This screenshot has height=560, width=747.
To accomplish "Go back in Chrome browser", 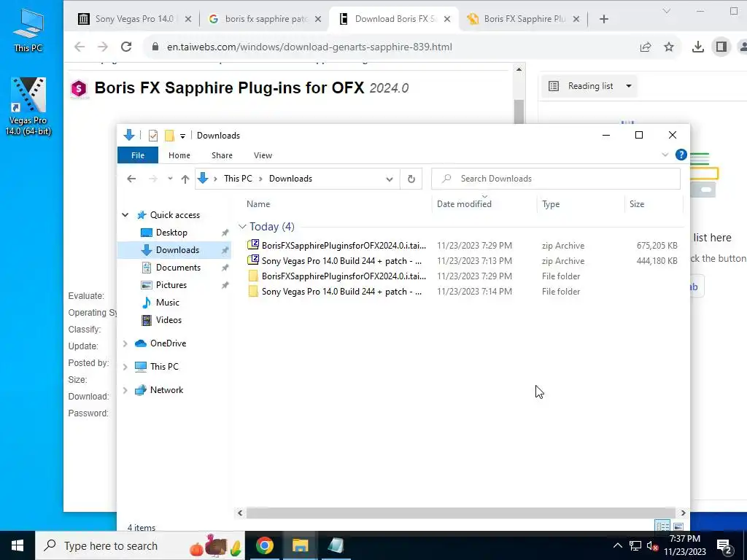I will (80, 47).
